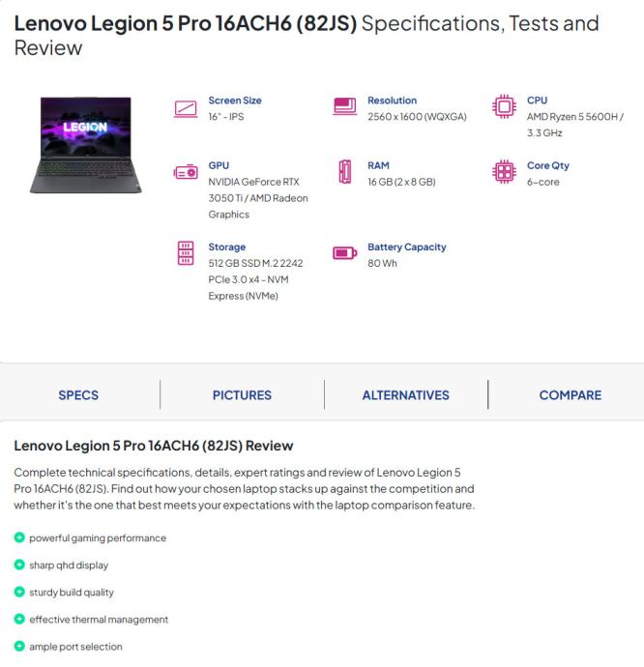Go to the ALTERNATIVES tab
The height and width of the screenshot is (667, 644).
405,395
